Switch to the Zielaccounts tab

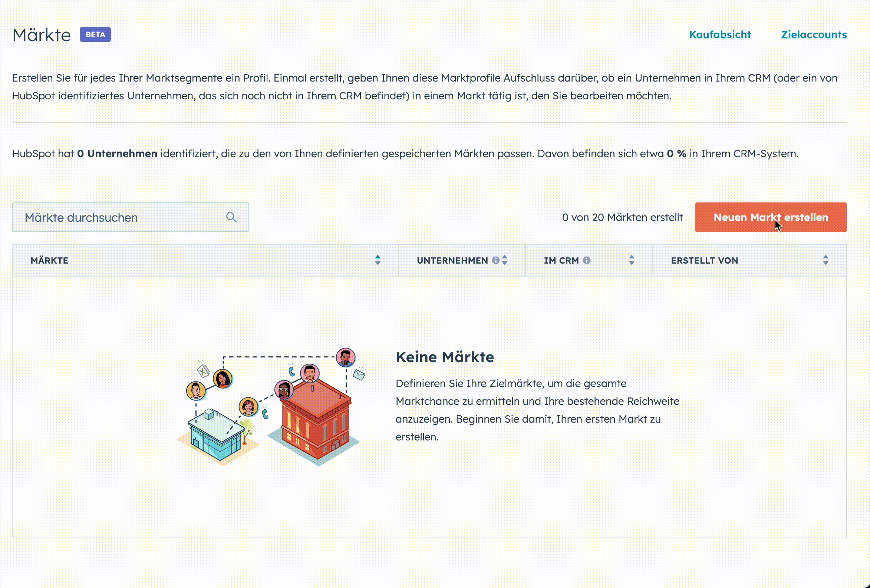(814, 35)
